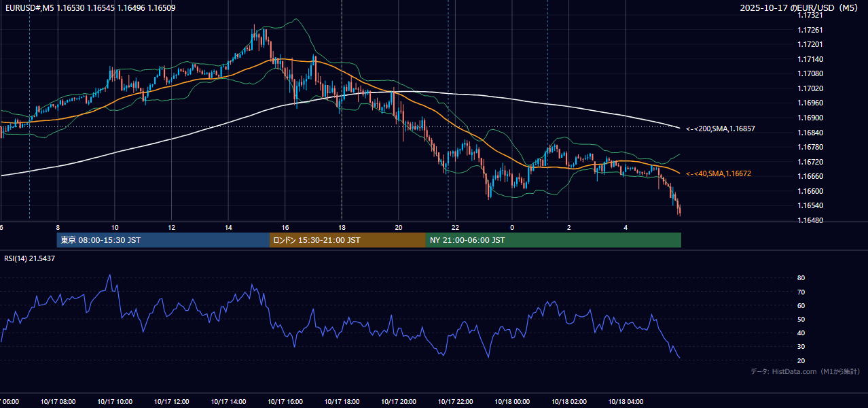The height and width of the screenshot is (408, 868).
Task: Click the HistData.com data source credit
Action: click(x=806, y=371)
